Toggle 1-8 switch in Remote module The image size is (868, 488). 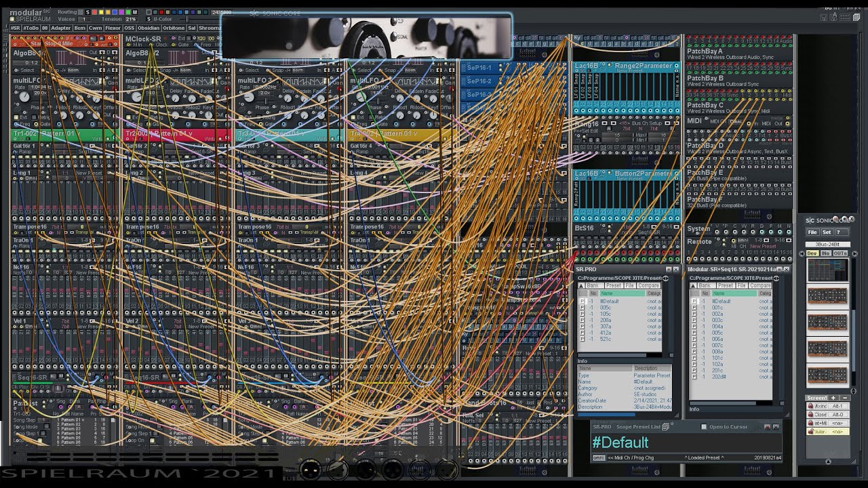tap(766, 240)
